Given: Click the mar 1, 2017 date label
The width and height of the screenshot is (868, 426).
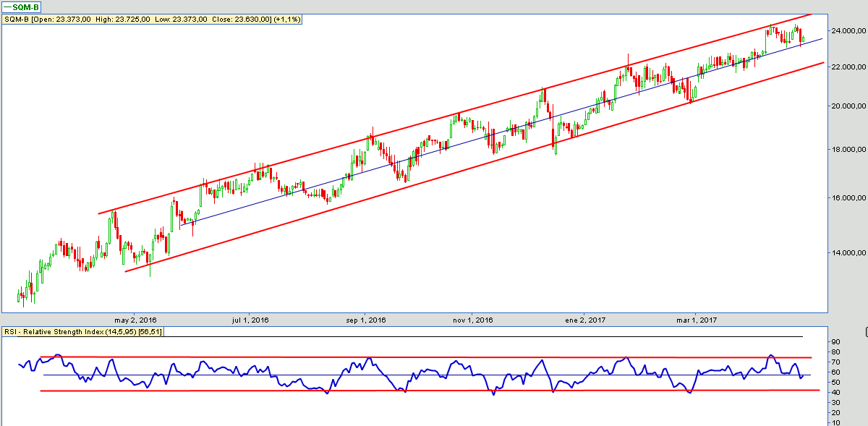Looking at the screenshot, I should (x=697, y=320).
